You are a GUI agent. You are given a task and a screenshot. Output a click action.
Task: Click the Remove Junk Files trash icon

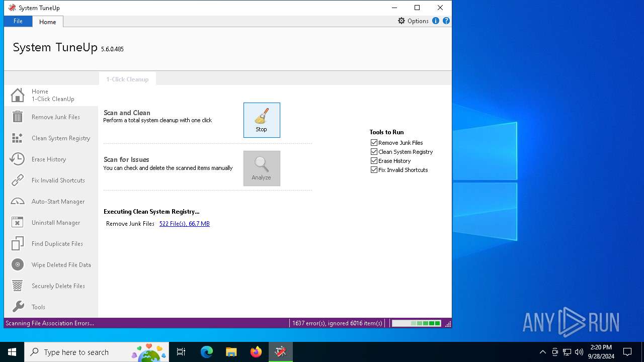click(18, 117)
